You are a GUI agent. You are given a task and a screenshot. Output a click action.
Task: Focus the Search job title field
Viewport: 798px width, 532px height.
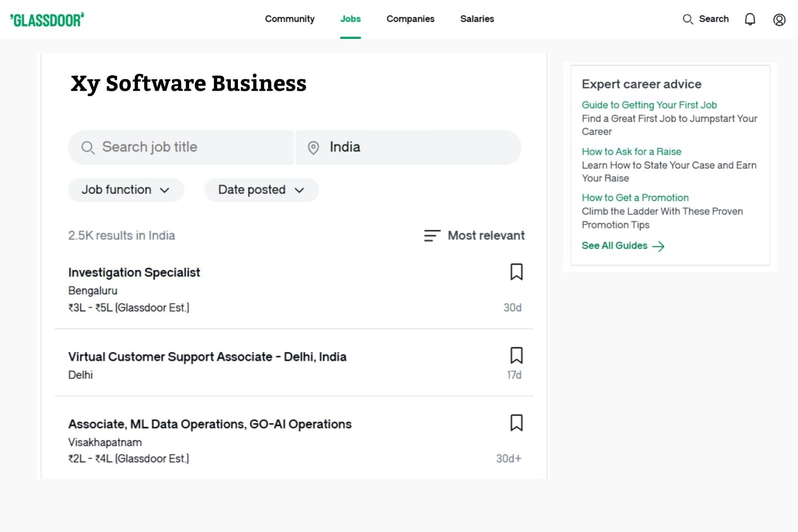click(181, 148)
